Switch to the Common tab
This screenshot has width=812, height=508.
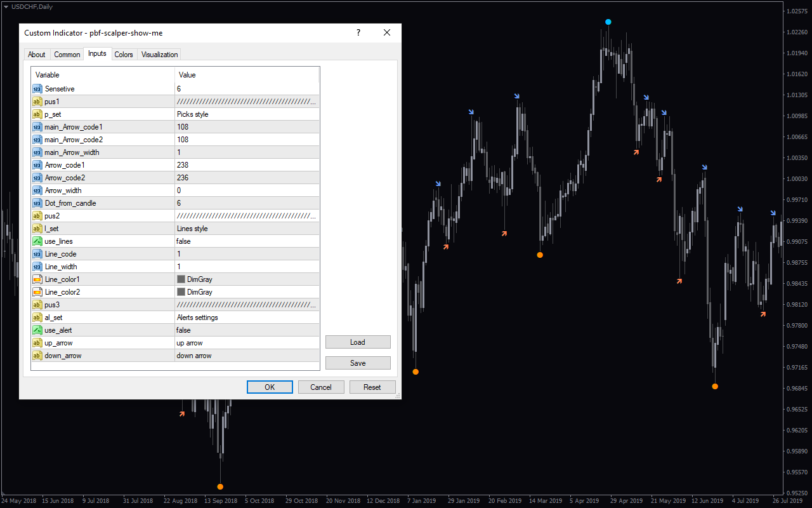click(x=67, y=55)
